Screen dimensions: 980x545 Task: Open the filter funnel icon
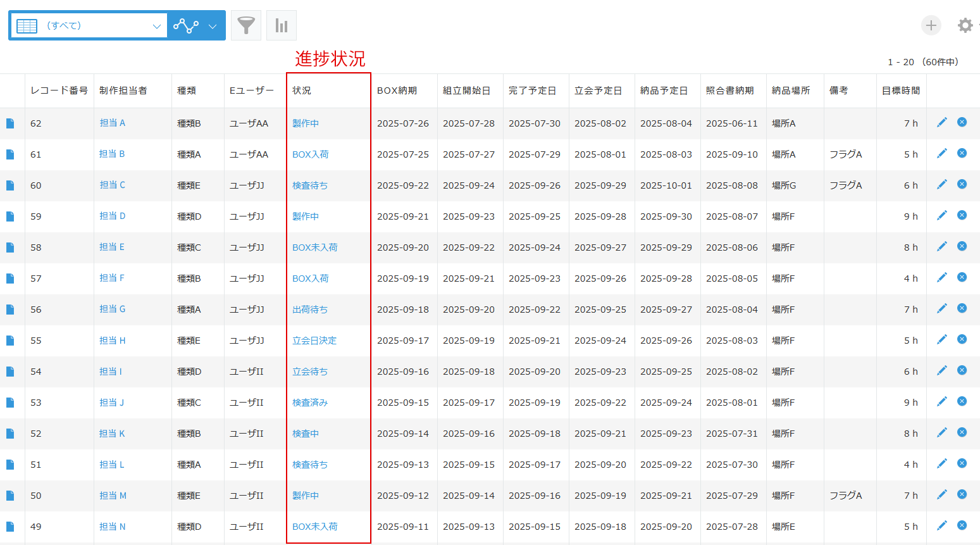246,25
